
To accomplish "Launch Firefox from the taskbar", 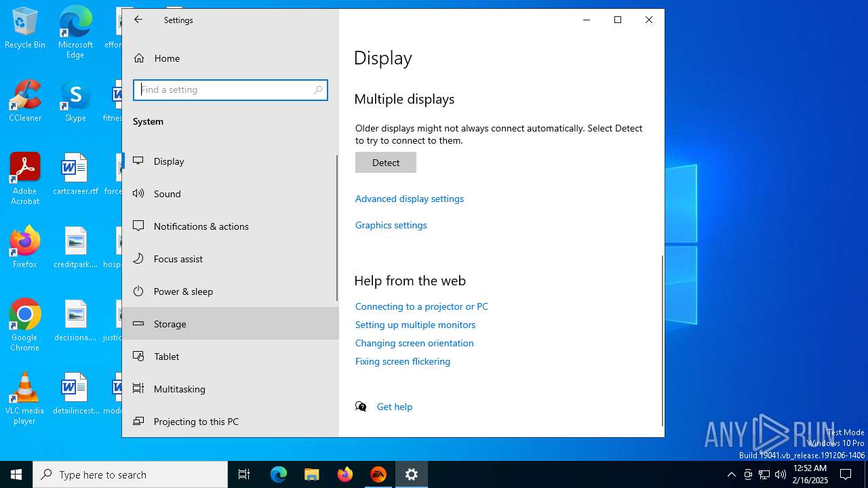I will point(345,474).
